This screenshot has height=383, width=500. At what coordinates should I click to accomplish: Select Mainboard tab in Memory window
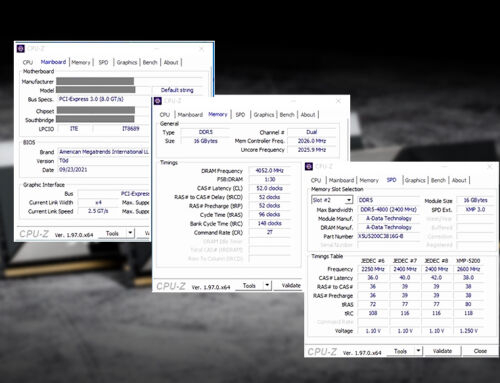click(190, 115)
